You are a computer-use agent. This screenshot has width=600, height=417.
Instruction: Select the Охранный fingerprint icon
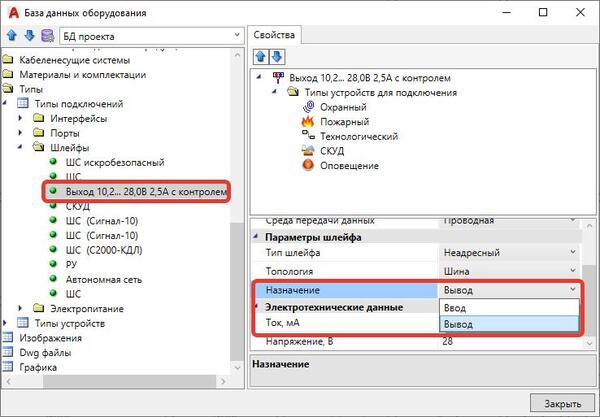[309, 107]
